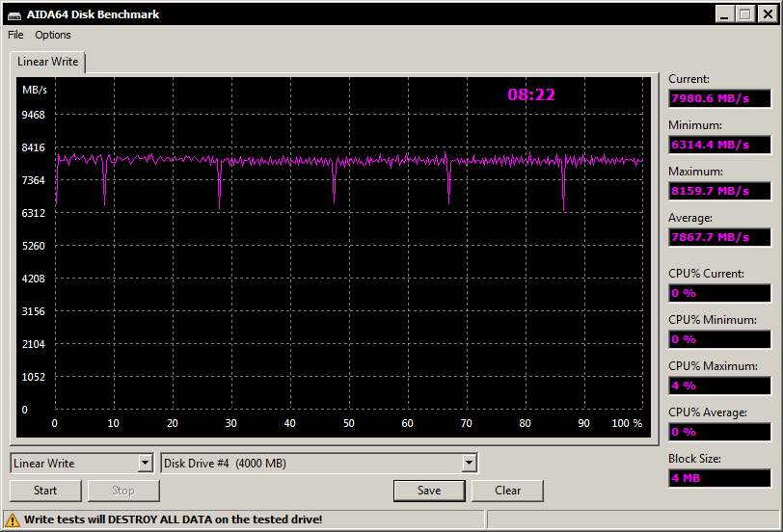Click the warning triangle icon in status bar
This screenshot has height=532, width=783.
[x=12, y=520]
